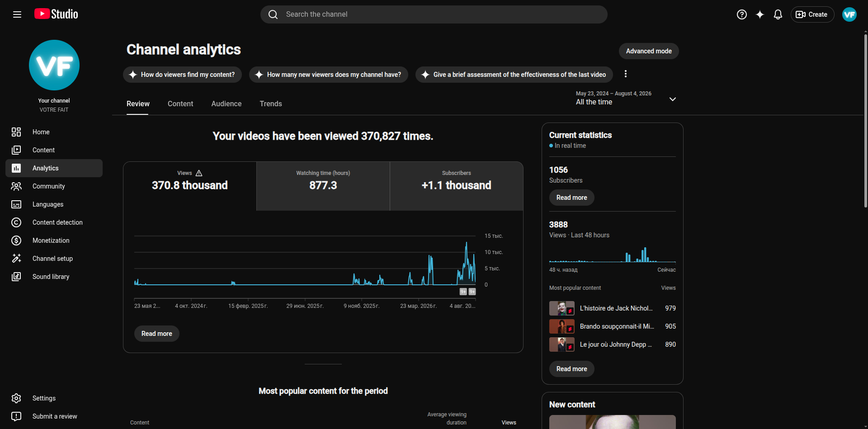
Task: Click the Submit a review feedback icon
Action: coord(16,416)
